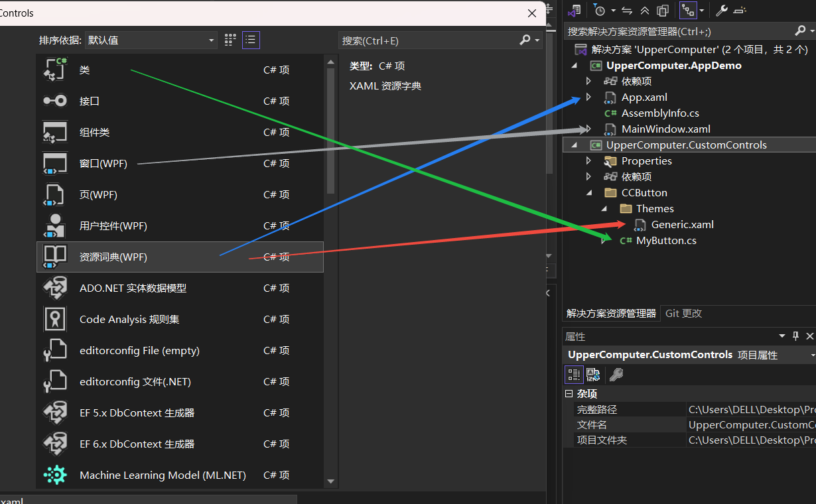Pin the 属性 panel

[x=795, y=336]
